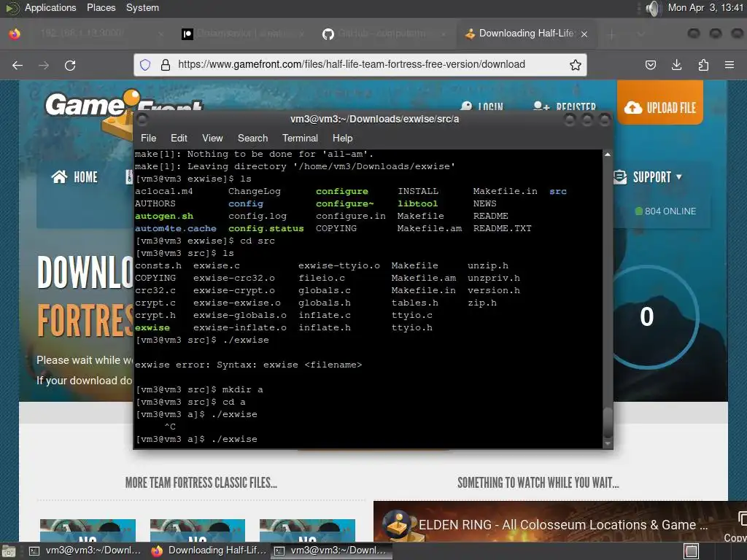Click the first file thumbnail below Team Fortress files
747x560 pixels.
point(88,531)
